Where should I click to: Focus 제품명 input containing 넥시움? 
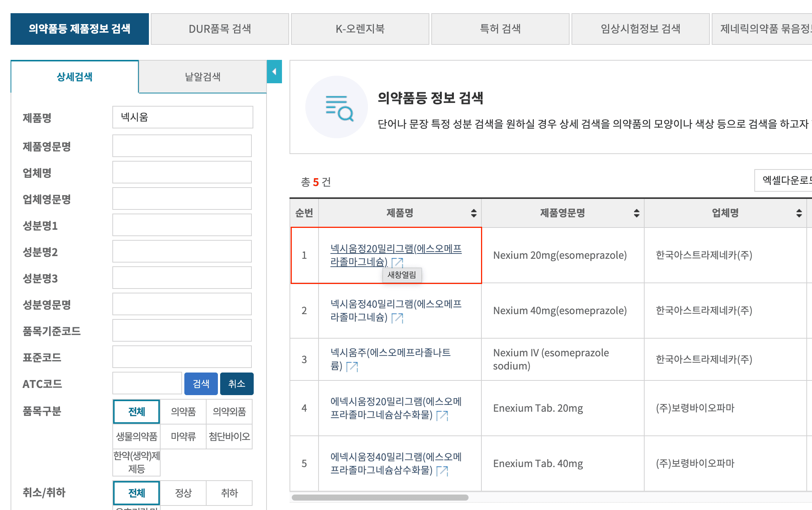pyautogui.click(x=183, y=117)
